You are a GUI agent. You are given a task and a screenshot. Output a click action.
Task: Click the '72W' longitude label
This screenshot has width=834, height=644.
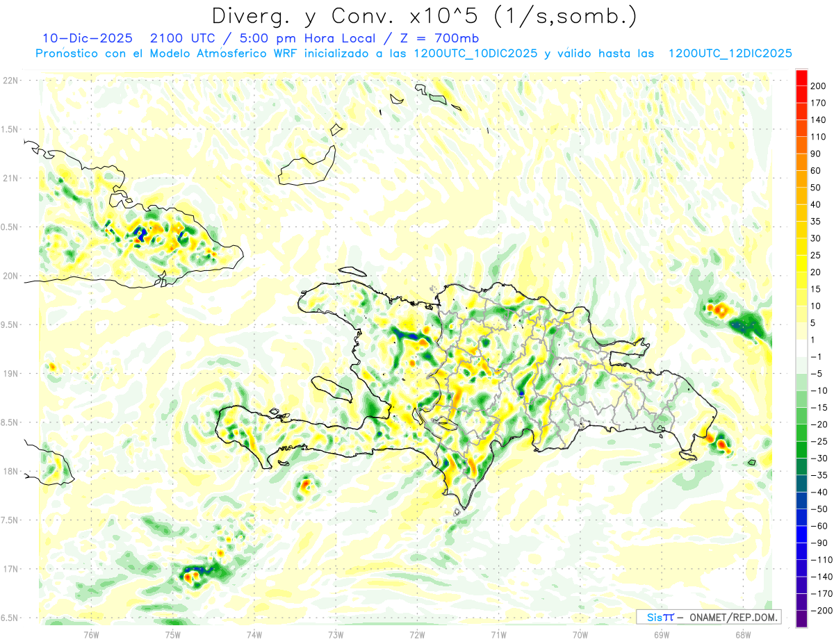click(x=417, y=634)
